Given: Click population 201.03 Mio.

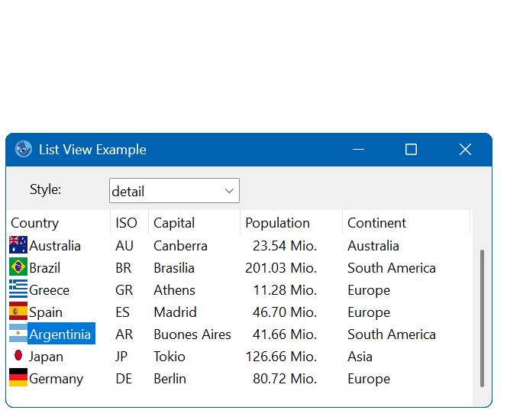Looking at the screenshot, I should click(x=281, y=268).
